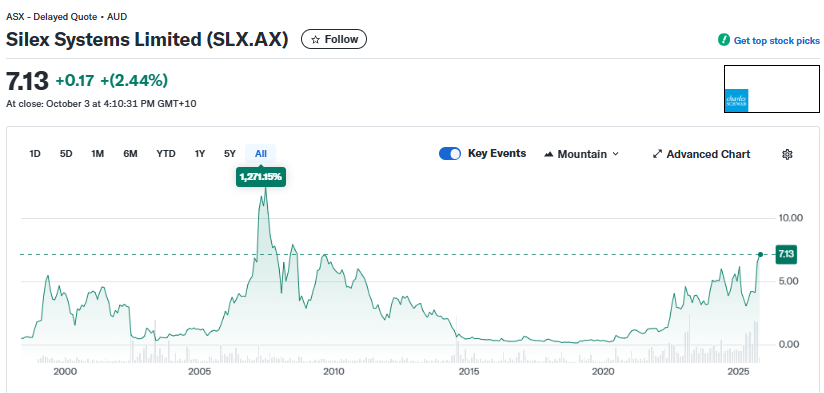Open the Advanced Chart view
This screenshot has width=824, height=393.
point(701,154)
